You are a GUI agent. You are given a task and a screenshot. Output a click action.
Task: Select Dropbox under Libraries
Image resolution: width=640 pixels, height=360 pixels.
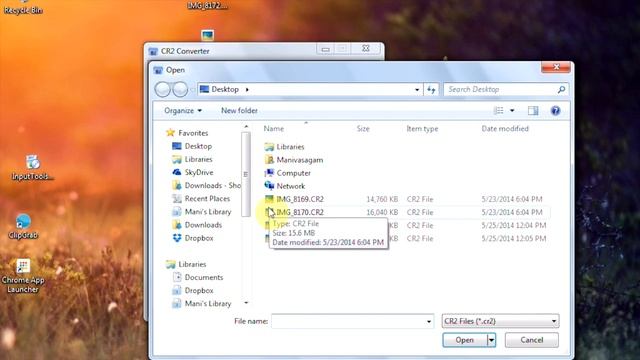tap(193, 290)
